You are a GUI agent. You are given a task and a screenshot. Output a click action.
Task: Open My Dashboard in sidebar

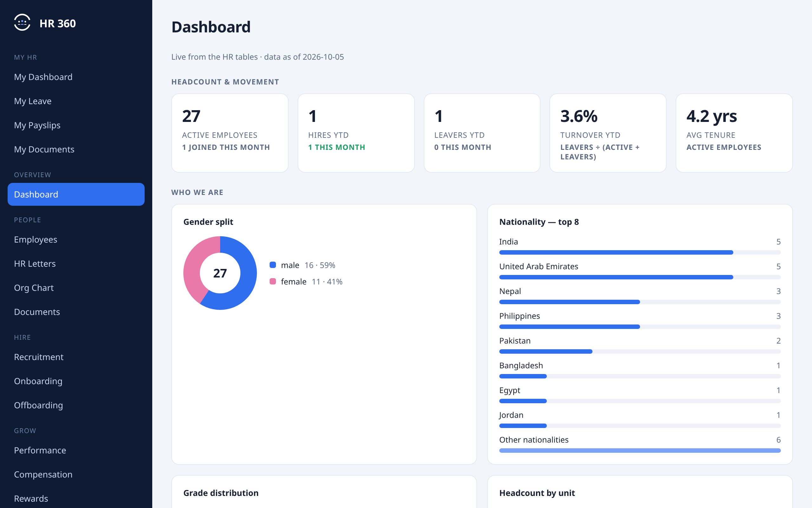click(x=76, y=77)
